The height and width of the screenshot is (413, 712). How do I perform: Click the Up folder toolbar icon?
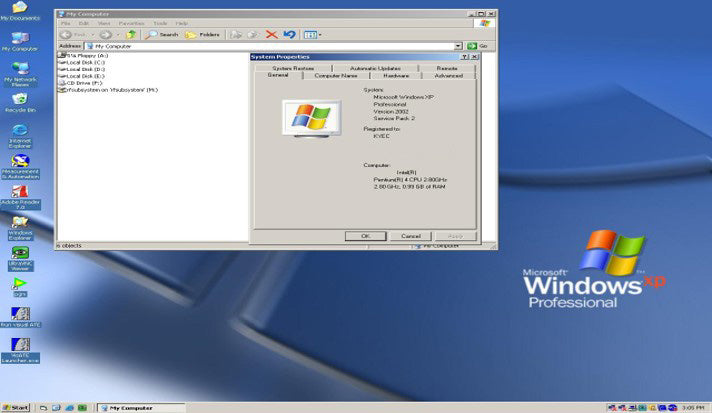[x=131, y=34]
